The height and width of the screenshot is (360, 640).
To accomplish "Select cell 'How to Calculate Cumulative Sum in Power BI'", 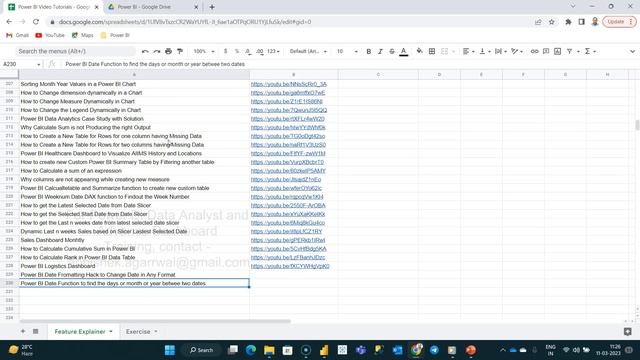I will 134,249.
